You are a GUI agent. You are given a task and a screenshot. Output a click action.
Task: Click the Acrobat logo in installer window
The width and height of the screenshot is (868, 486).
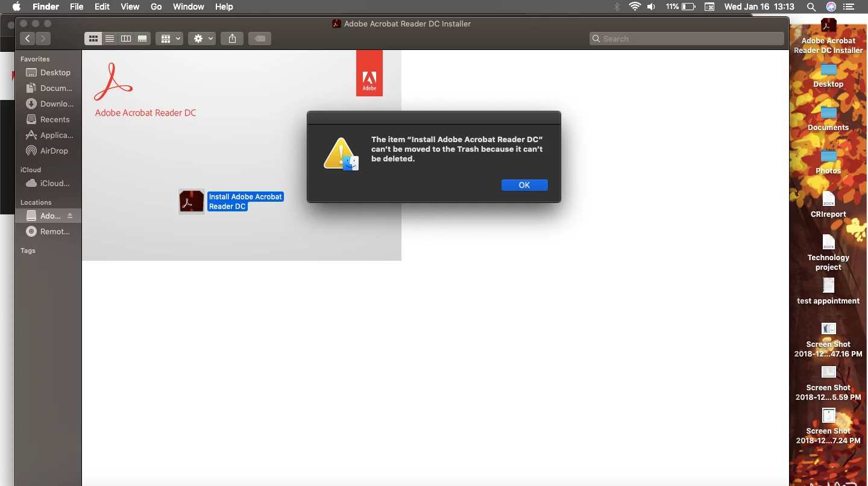tap(113, 82)
